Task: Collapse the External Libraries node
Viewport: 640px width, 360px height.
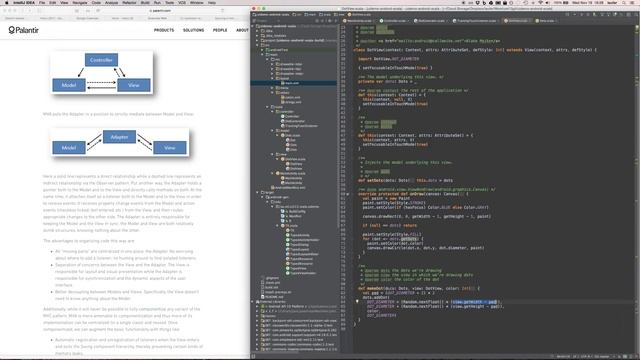Action: pos(253,302)
